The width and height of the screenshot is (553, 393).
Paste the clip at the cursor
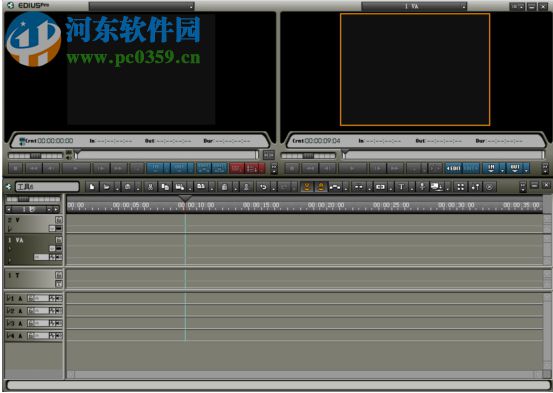[x=180, y=187]
